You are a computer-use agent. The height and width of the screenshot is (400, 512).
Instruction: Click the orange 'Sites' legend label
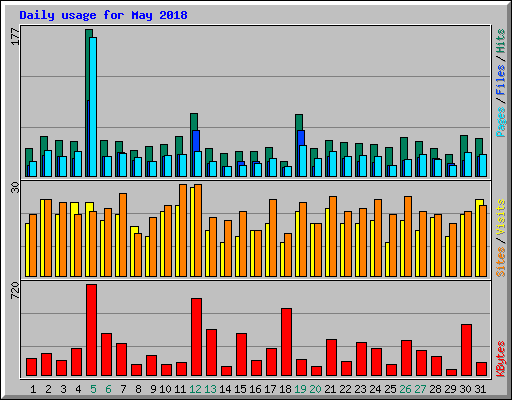tap(501, 262)
